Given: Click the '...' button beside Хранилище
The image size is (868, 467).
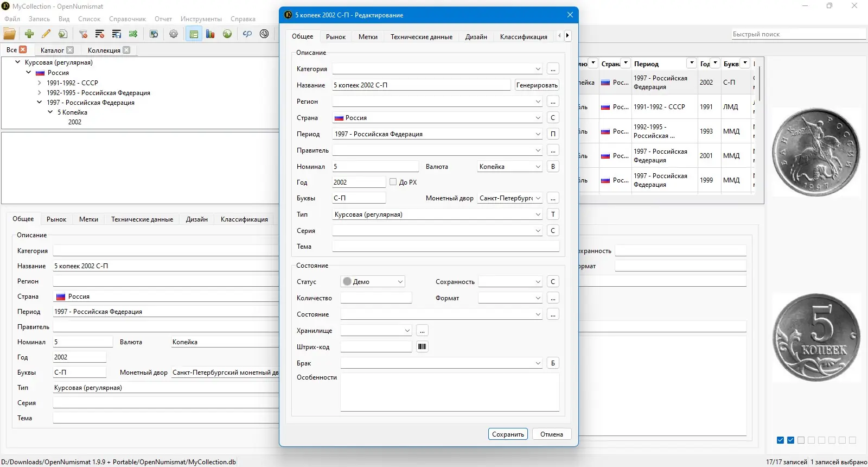Looking at the screenshot, I should [x=422, y=331].
